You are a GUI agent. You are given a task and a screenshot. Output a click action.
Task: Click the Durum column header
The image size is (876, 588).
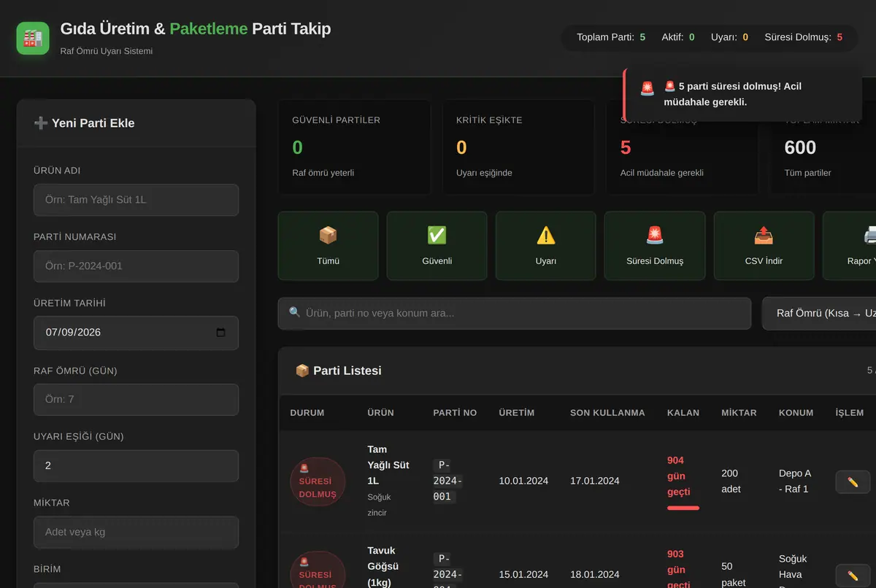307,413
